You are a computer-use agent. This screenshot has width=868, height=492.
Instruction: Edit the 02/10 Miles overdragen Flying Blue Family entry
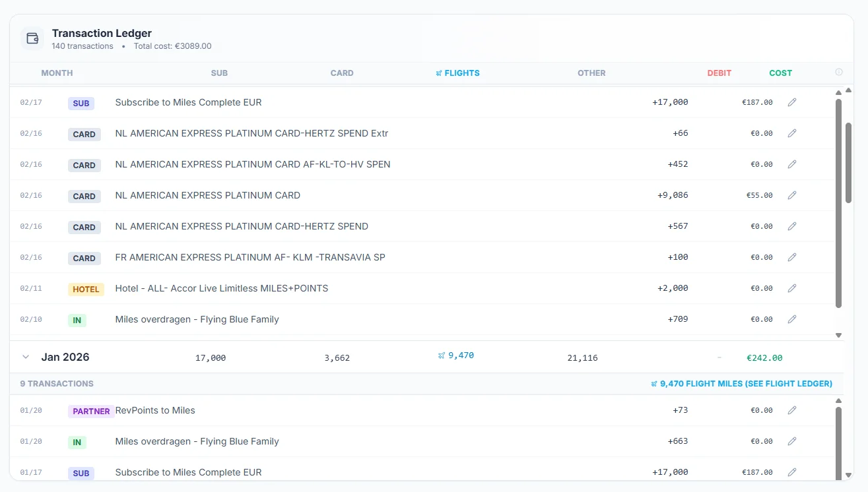click(x=791, y=319)
